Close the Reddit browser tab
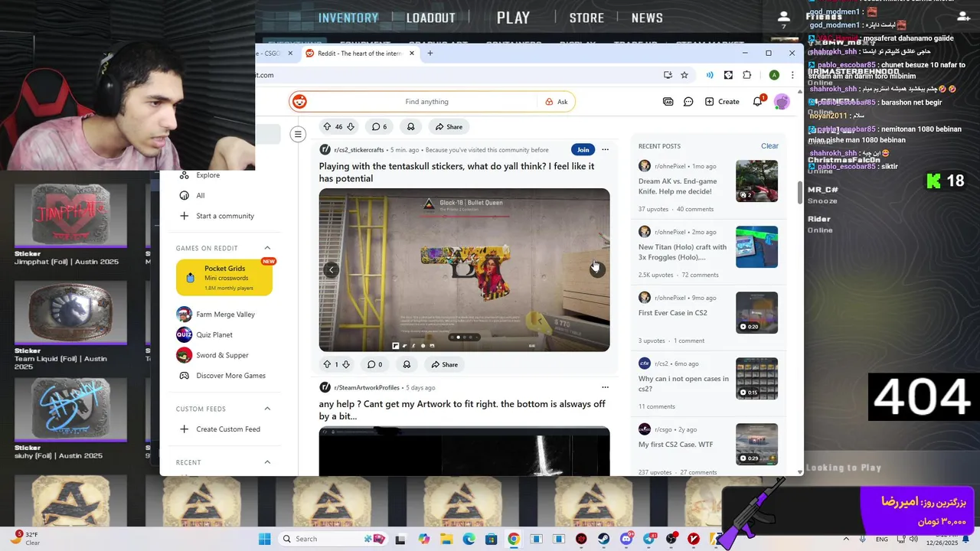Screen dimensions: 980x551 pos(412,54)
